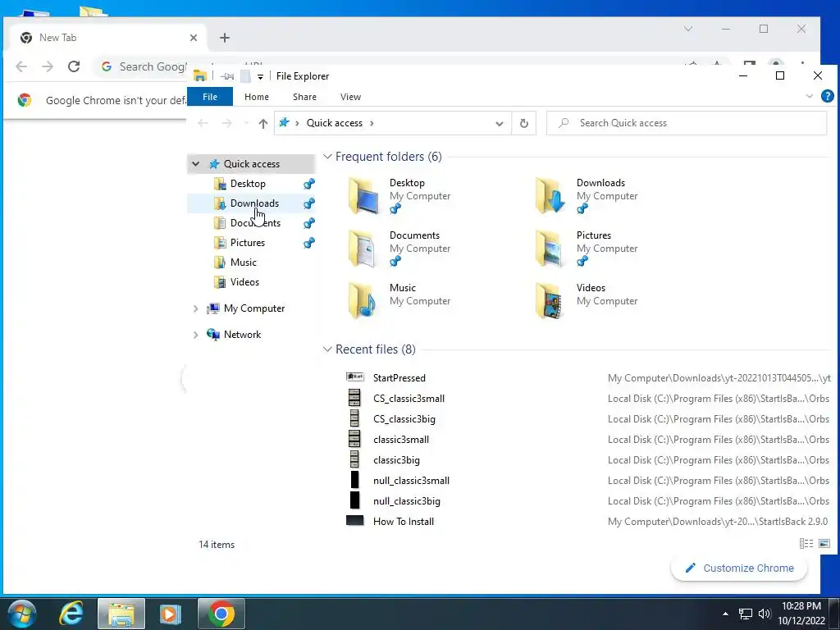Click the File Explorer taskbar button

(x=121, y=614)
